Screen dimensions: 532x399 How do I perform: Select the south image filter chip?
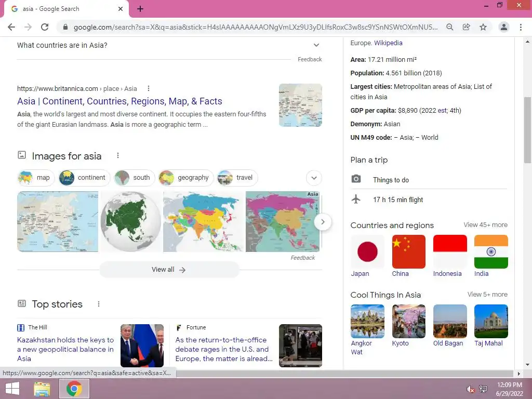(135, 178)
